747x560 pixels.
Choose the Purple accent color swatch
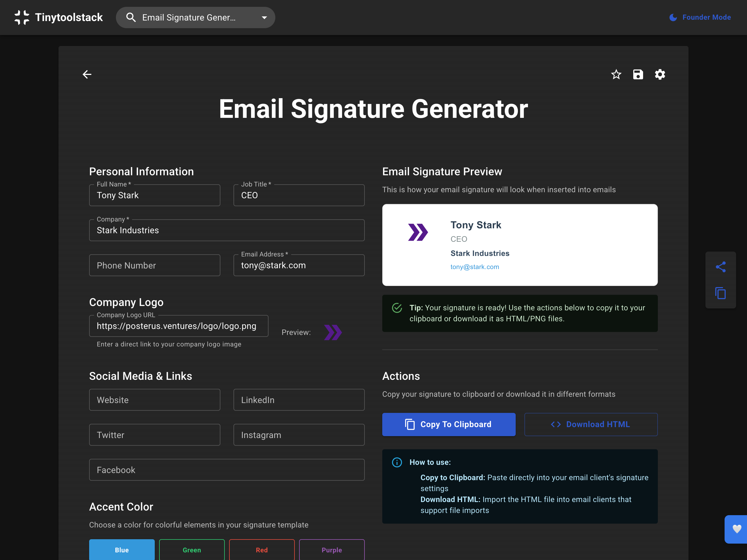(331, 550)
